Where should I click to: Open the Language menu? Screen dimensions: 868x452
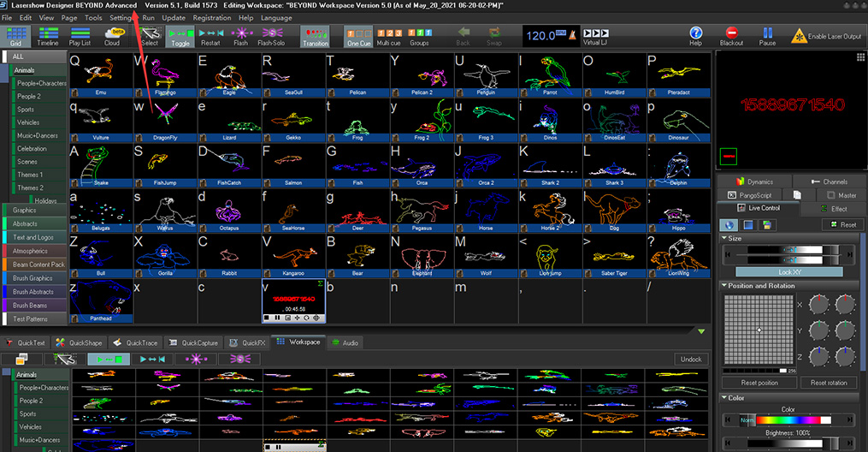(276, 18)
